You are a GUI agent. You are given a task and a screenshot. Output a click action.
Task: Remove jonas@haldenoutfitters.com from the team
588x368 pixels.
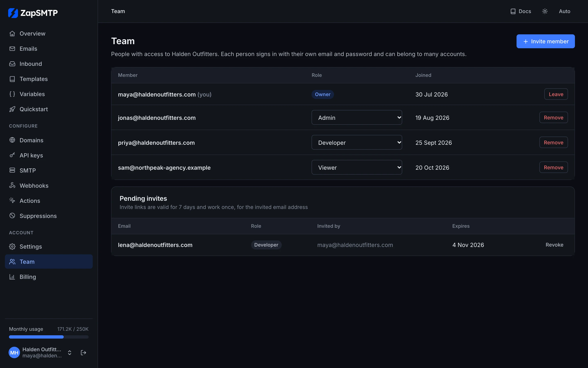click(x=553, y=118)
